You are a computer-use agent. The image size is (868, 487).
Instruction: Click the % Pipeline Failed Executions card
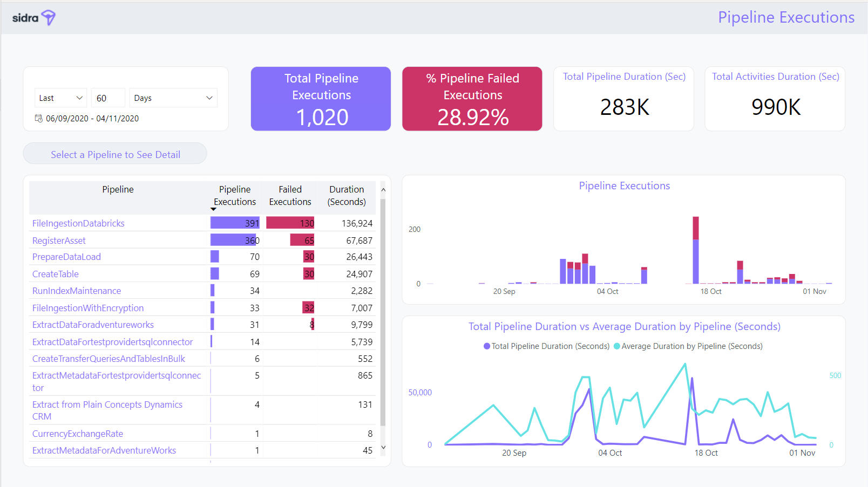pos(472,99)
